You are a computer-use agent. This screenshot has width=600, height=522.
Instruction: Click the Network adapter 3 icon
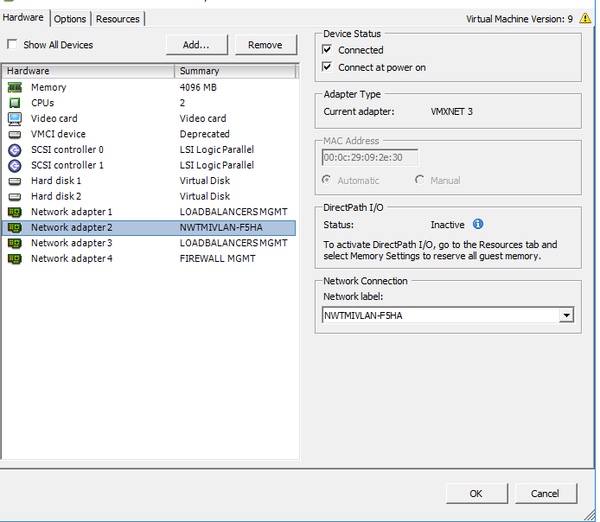tap(15, 243)
